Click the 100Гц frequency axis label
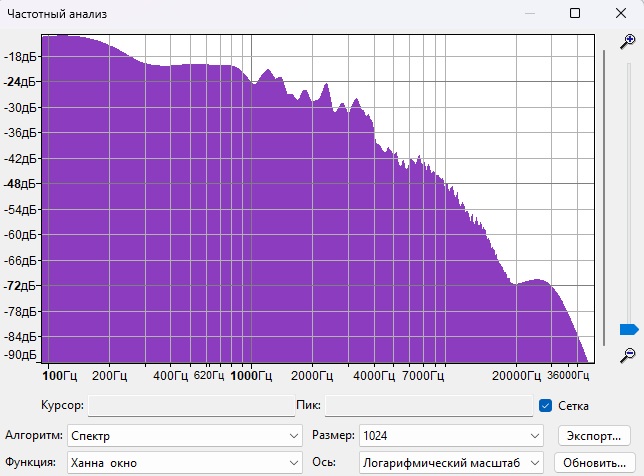The image size is (644, 476). pos(60,375)
